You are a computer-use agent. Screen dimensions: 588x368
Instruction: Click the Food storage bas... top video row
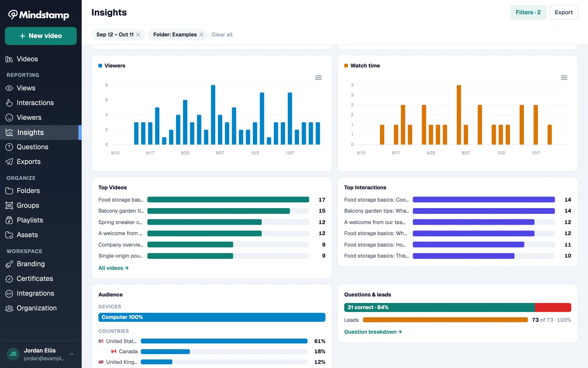pos(212,200)
